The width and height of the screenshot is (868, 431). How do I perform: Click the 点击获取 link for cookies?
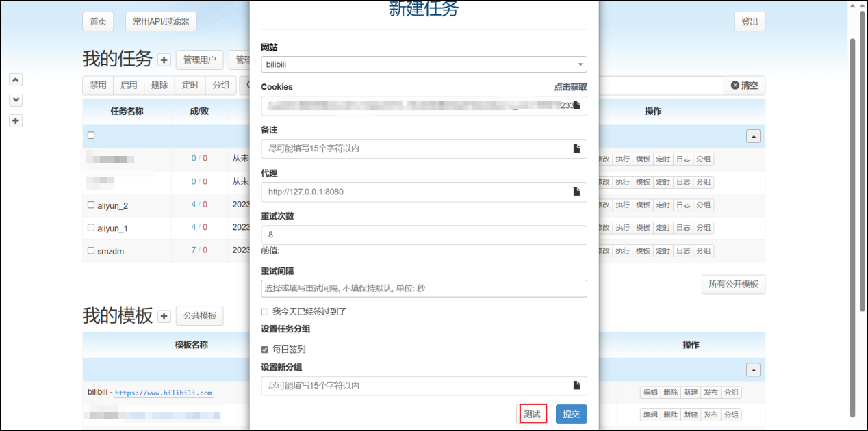coord(570,87)
